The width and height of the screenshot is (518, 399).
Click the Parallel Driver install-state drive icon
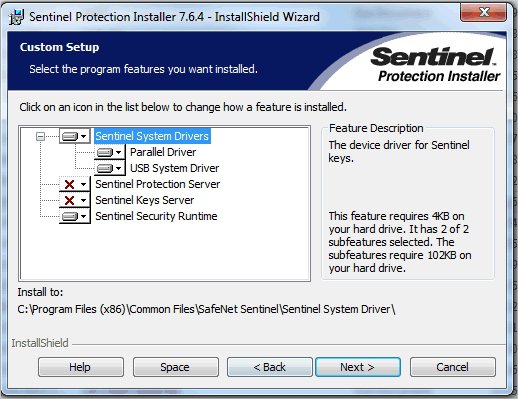105,153
